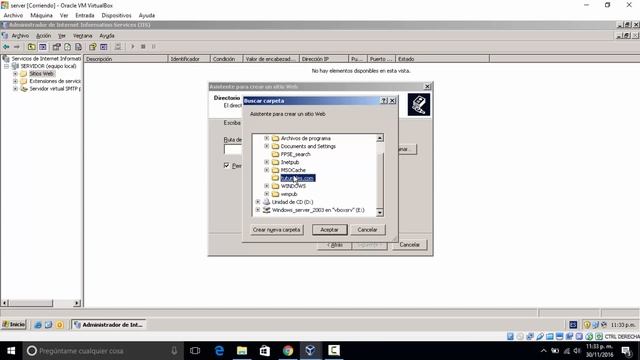640x360 pixels.
Task: Click the wizard's Atrás button
Action: [x=335, y=245]
